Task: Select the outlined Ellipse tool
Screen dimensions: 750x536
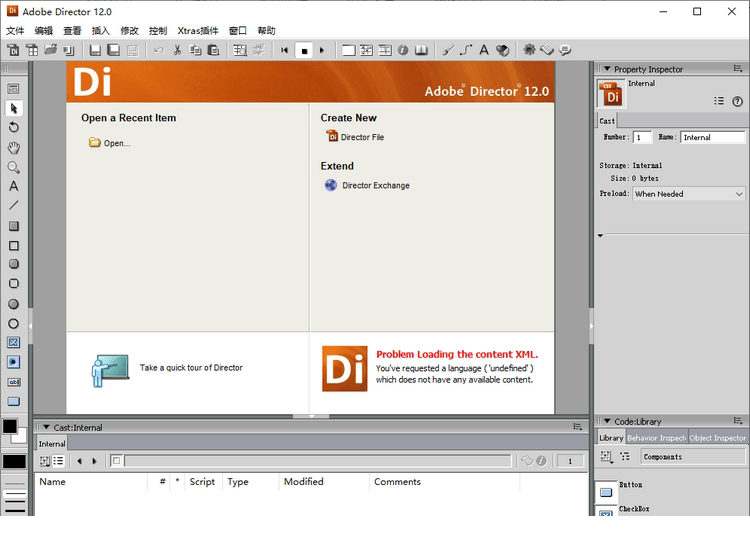Action: pyautogui.click(x=13, y=324)
